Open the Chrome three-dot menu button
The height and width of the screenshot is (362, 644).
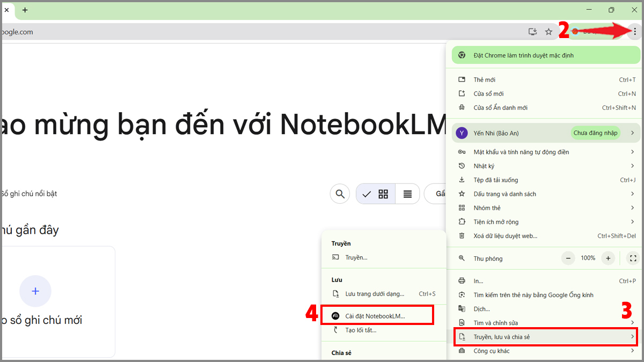tap(635, 32)
